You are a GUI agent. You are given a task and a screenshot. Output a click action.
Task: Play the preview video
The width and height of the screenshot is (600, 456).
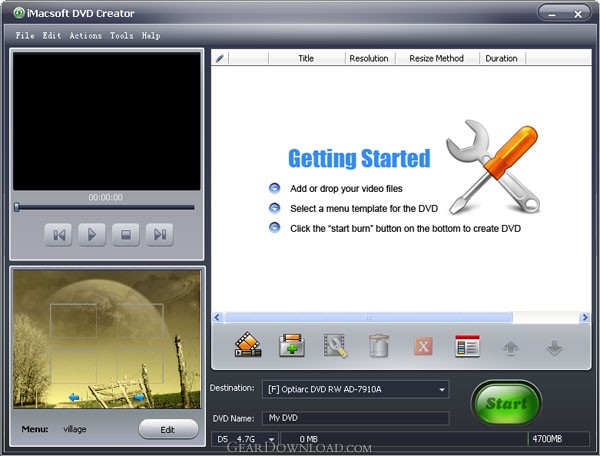coord(92,235)
